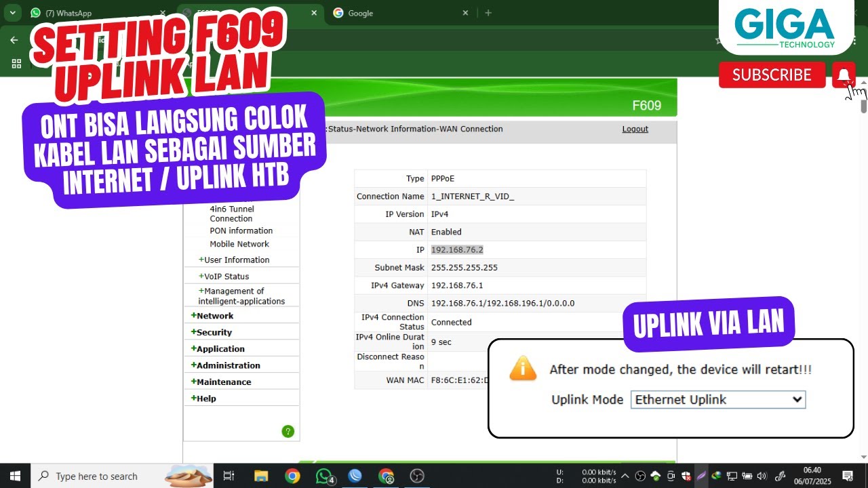Close the WhatsApp browser tab
868x488 pixels.
pyautogui.click(x=162, y=13)
